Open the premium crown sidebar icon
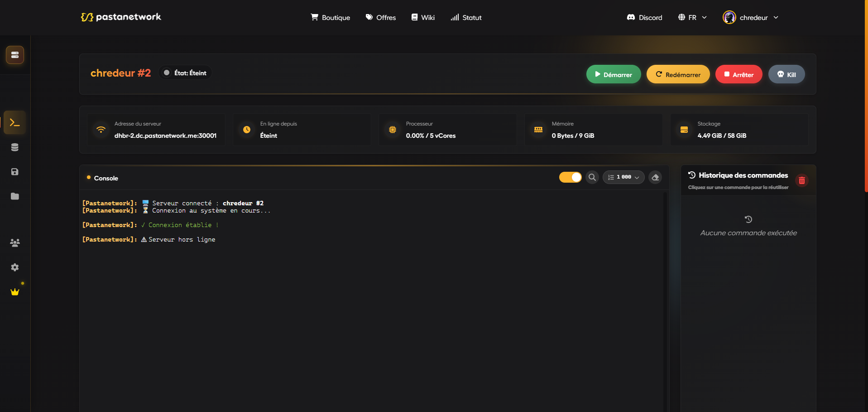 pos(15,292)
